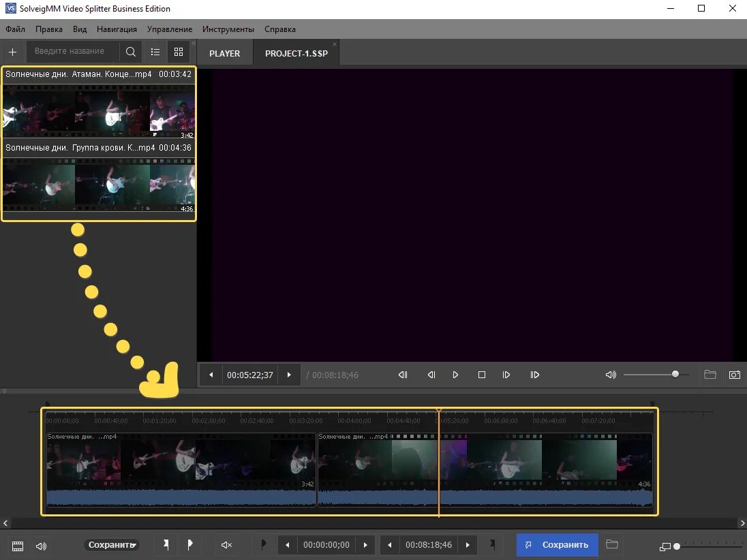The width and height of the screenshot is (747, 560).
Task: Click the player speaker volume icon
Action: pyautogui.click(x=611, y=375)
